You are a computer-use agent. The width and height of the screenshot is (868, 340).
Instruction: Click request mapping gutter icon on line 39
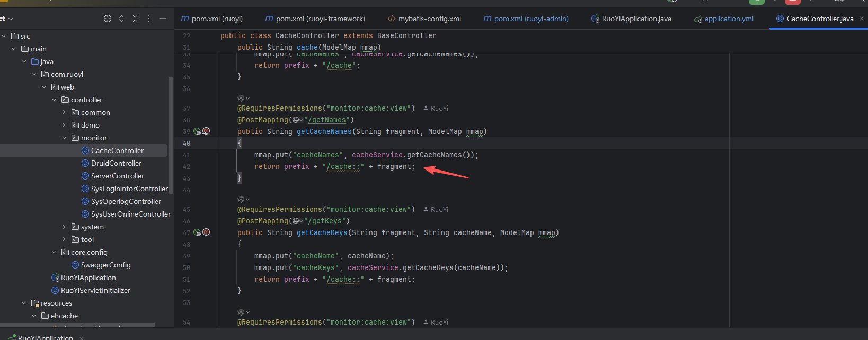click(197, 131)
